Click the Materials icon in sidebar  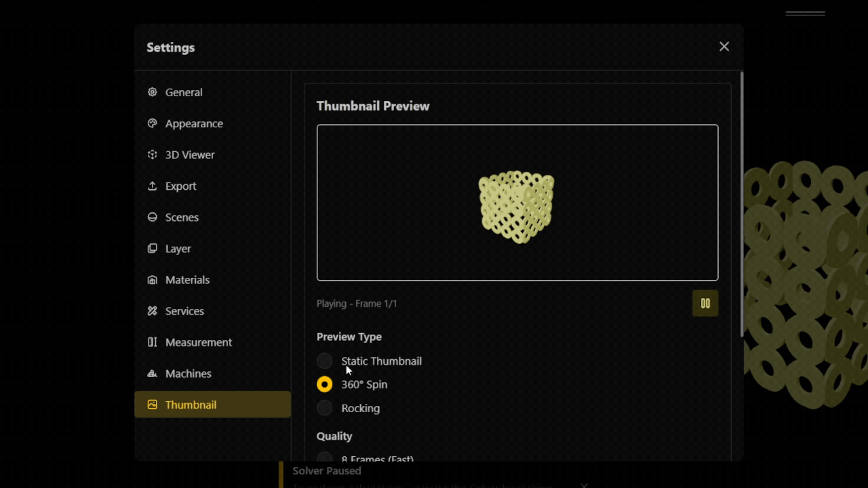tap(152, 280)
